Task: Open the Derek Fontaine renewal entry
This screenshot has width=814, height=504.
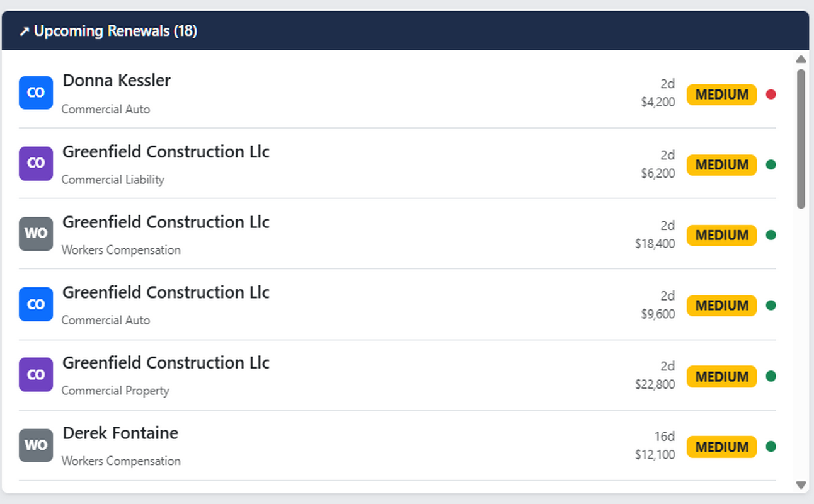Action: (x=120, y=433)
